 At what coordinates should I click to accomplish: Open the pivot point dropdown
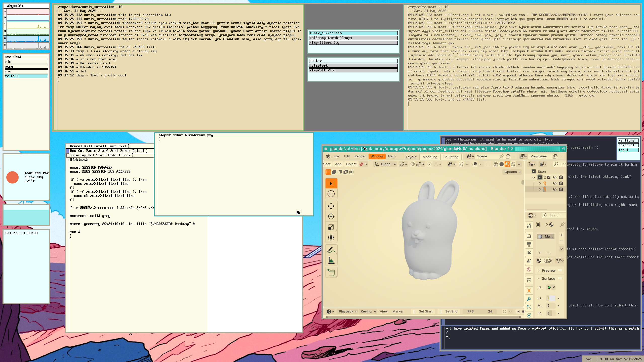coord(404,164)
